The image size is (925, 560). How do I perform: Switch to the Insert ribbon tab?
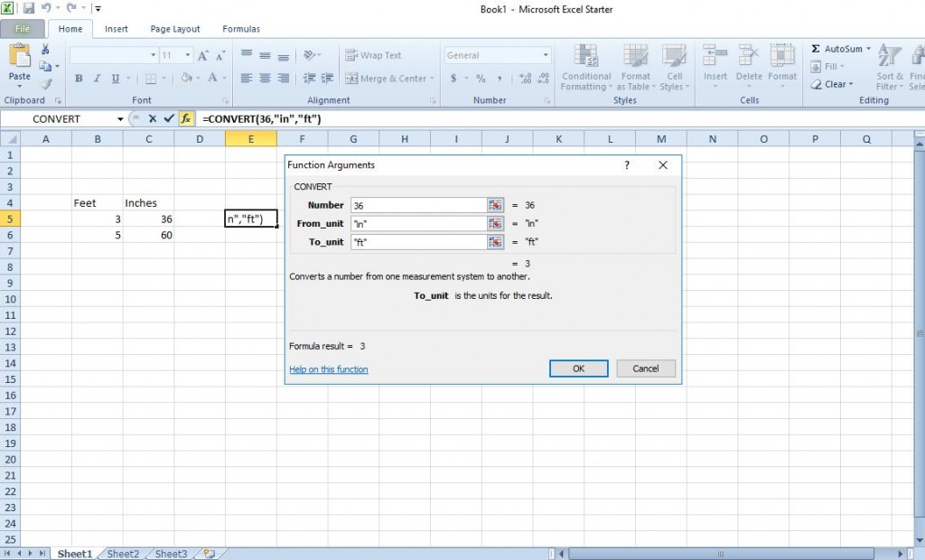click(x=117, y=28)
